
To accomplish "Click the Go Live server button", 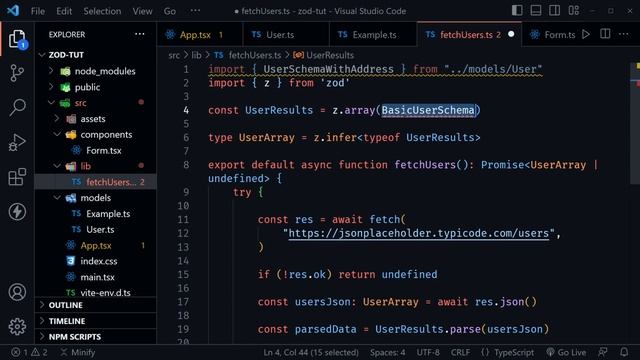I will click(566, 352).
